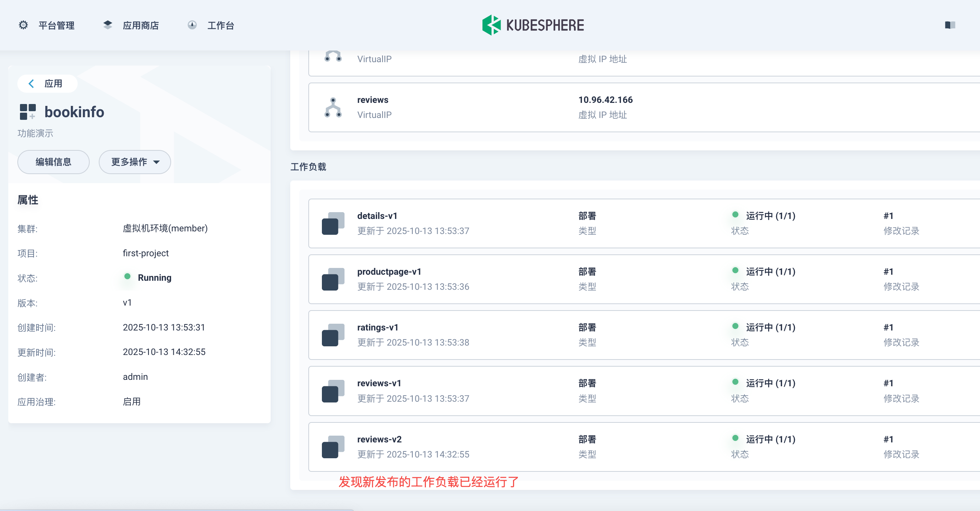This screenshot has width=980, height=511.
Task: Click the KubeSphere logo
Action: click(533, 25)
